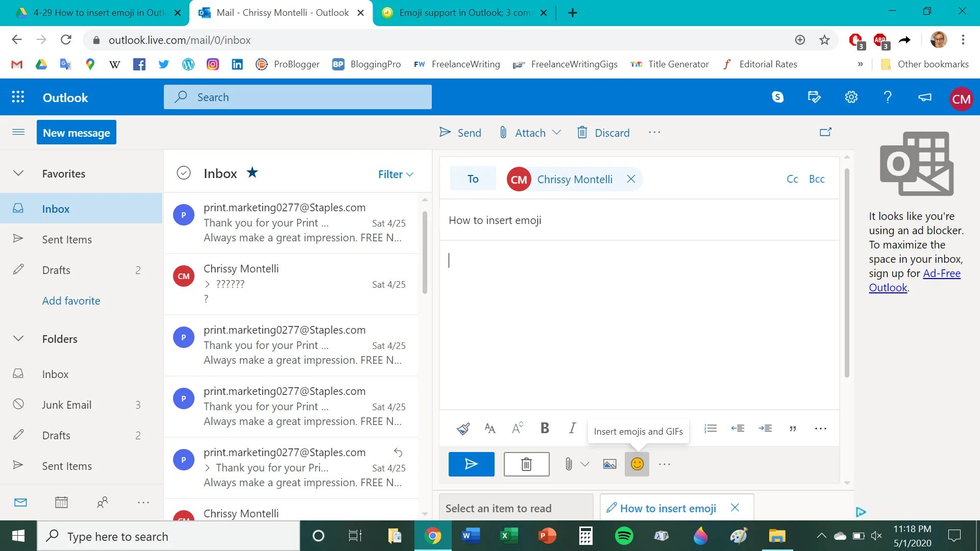Open the Outlook settings gear
The image size is (980, 551).
[x=851, y=97]
